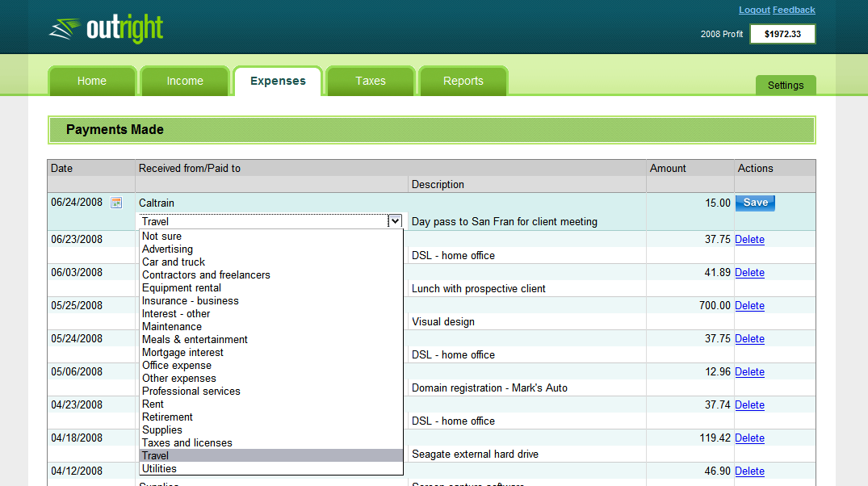
Task: Delete the 12.96 domain registration expense
Action: pos(749,372)
